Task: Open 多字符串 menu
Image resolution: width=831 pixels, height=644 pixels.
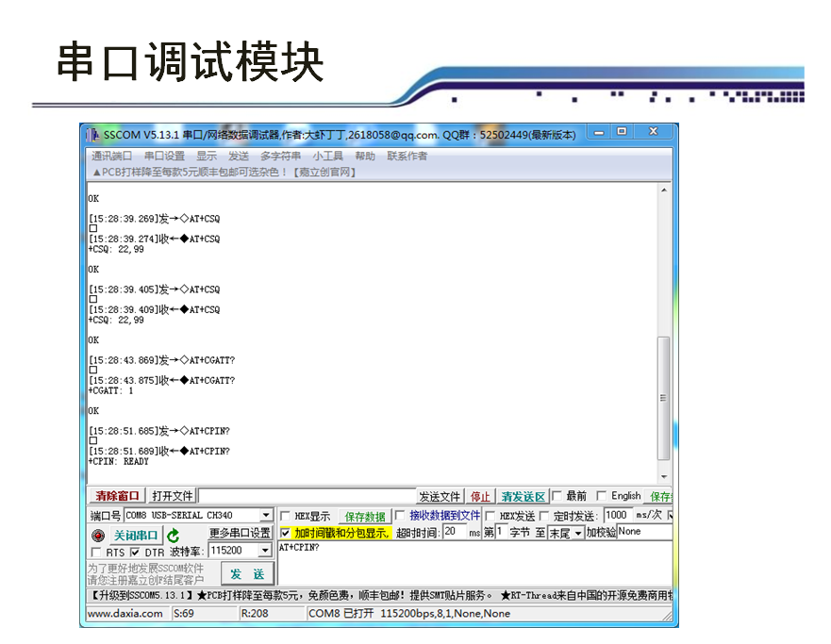Action: (280, 156)
